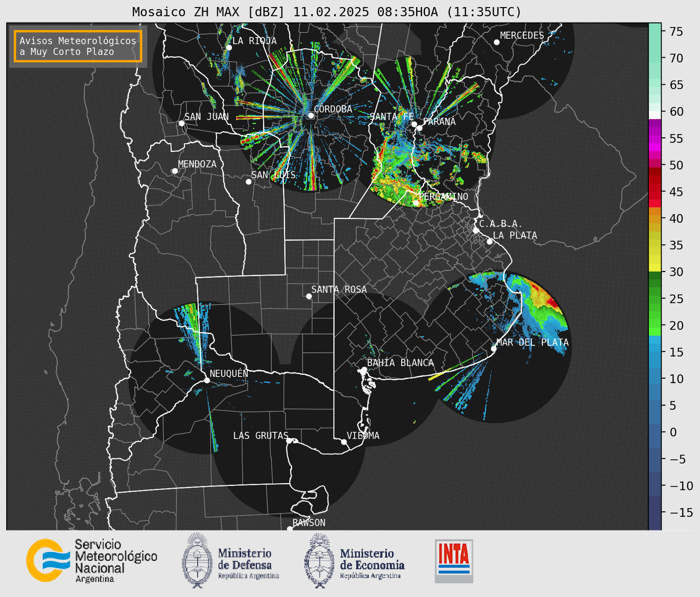Click the MERCEDES text label
Image resolution: width=700 pixels, height=597 pixels.
[522, 36]
